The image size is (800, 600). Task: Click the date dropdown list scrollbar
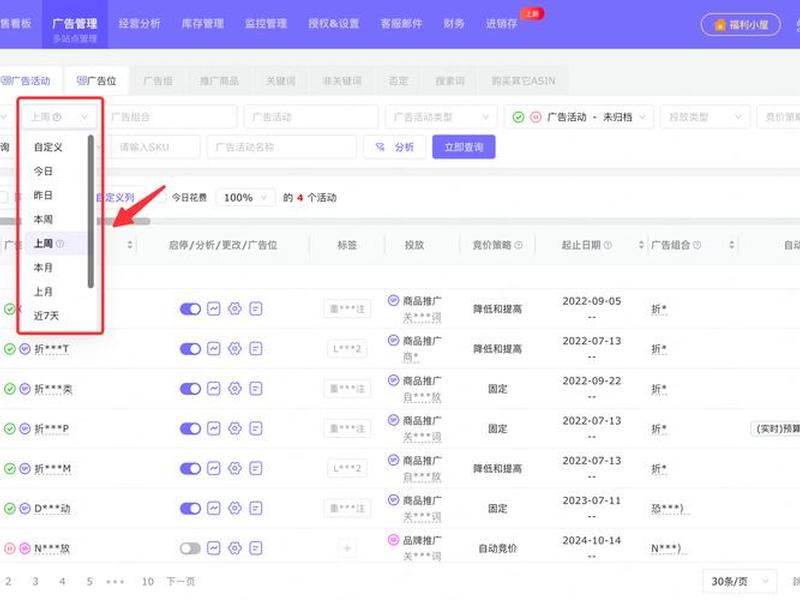coord(91,211)
